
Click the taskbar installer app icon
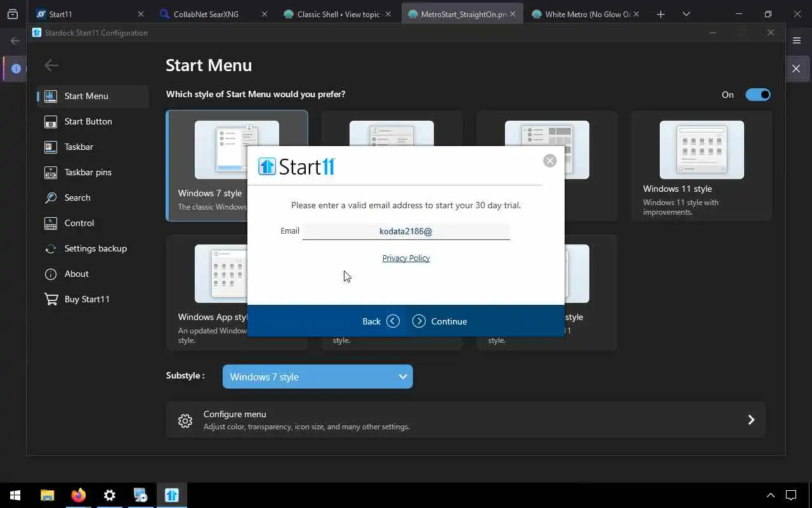[x=140, y=495]
